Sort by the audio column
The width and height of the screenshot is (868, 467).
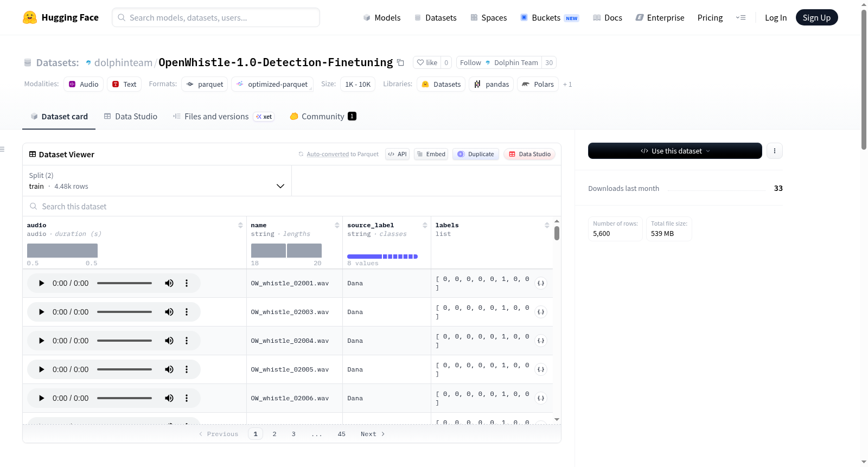(240, 225)
